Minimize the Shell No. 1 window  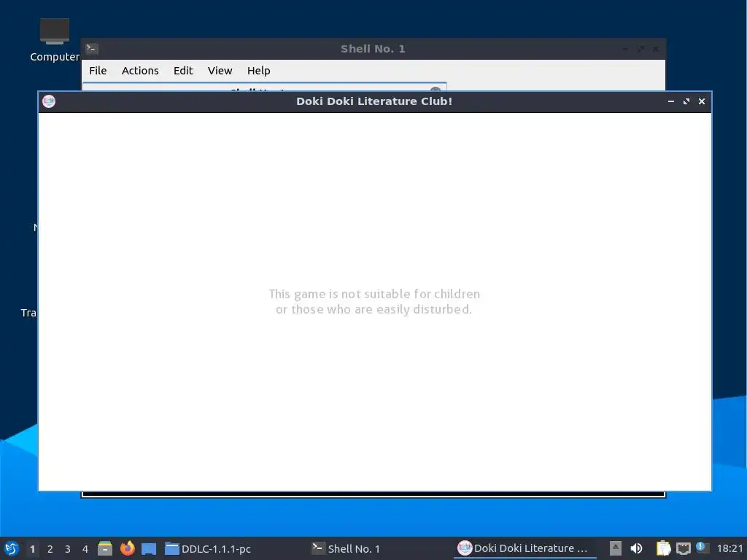(x=625, y=49)
